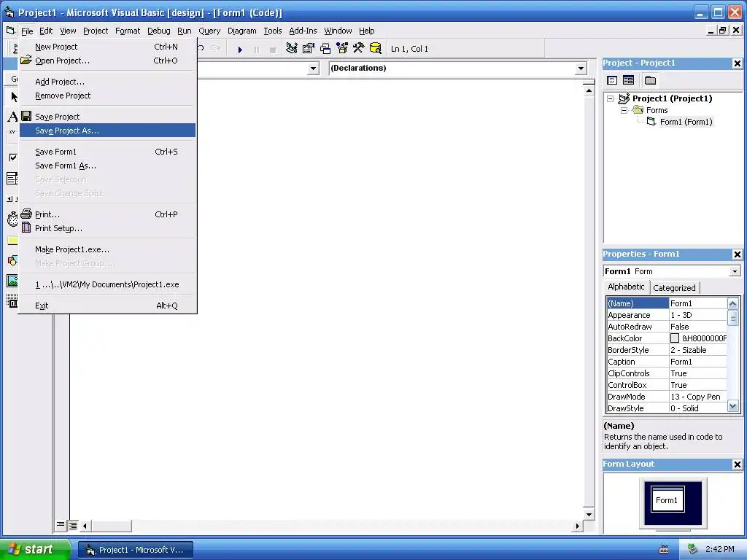747x560 pixels.
Task: Click the Properties list scrollbar up arrow
Action: coord(732,303)
